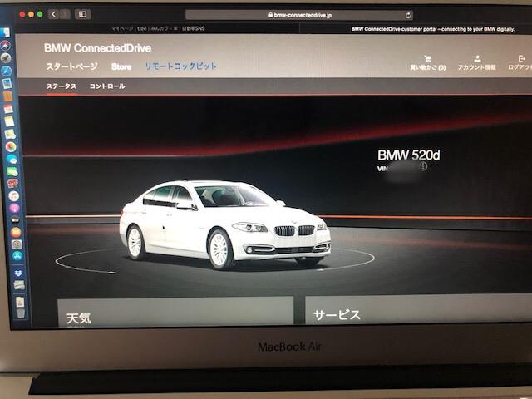
Task: Click the BMW ConnectedDrive logo text
Action: click(x=98, y=48)
